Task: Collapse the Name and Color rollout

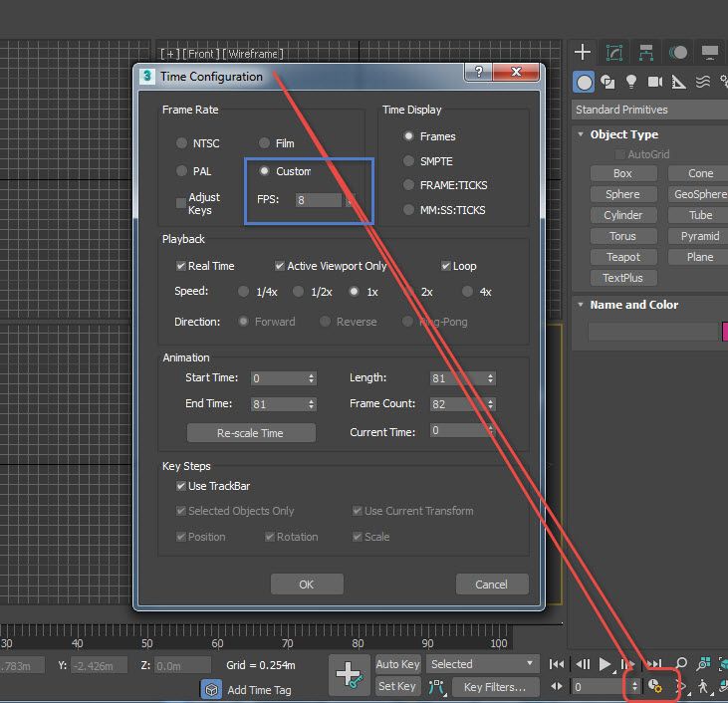Action: coord(581,305)
